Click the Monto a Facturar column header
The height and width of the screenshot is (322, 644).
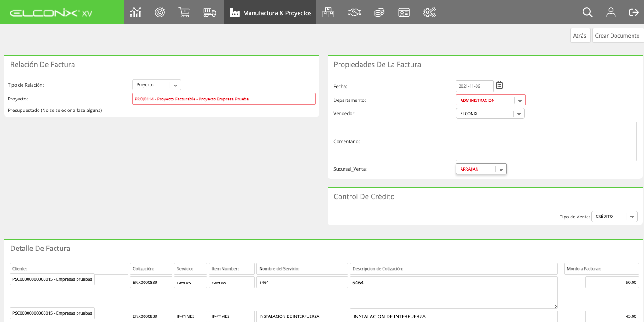coord(602,269)
